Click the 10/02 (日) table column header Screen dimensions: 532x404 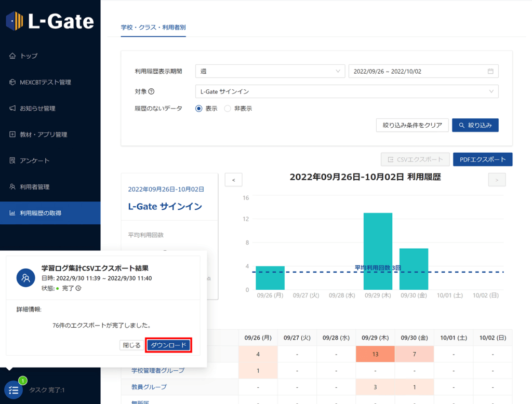[x=493, y=338]
